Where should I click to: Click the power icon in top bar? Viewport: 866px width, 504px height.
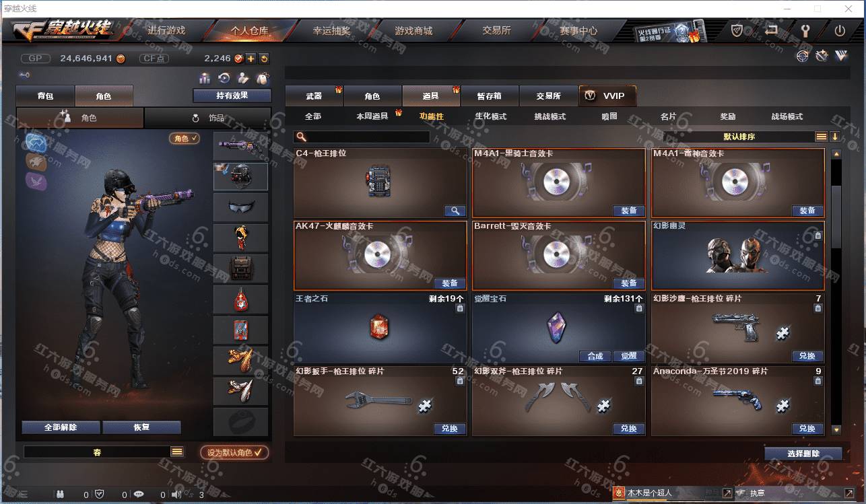coord(840,30)
